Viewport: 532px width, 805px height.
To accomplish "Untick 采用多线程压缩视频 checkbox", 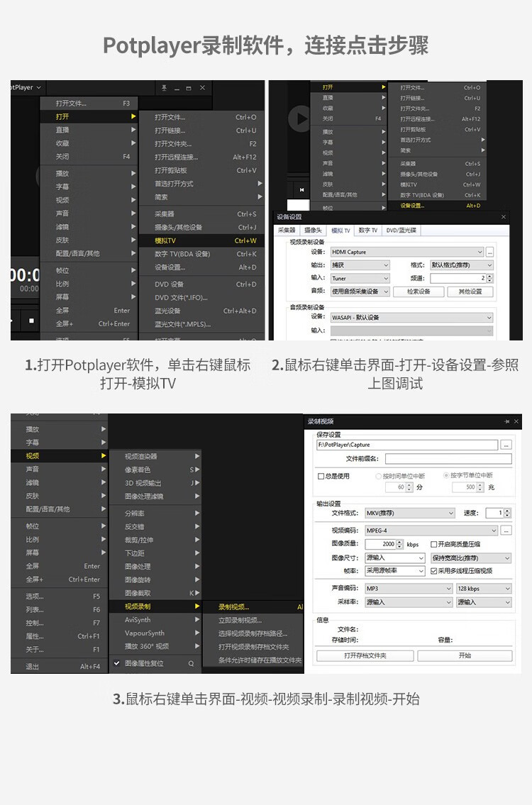I will [x=434, y=571].
